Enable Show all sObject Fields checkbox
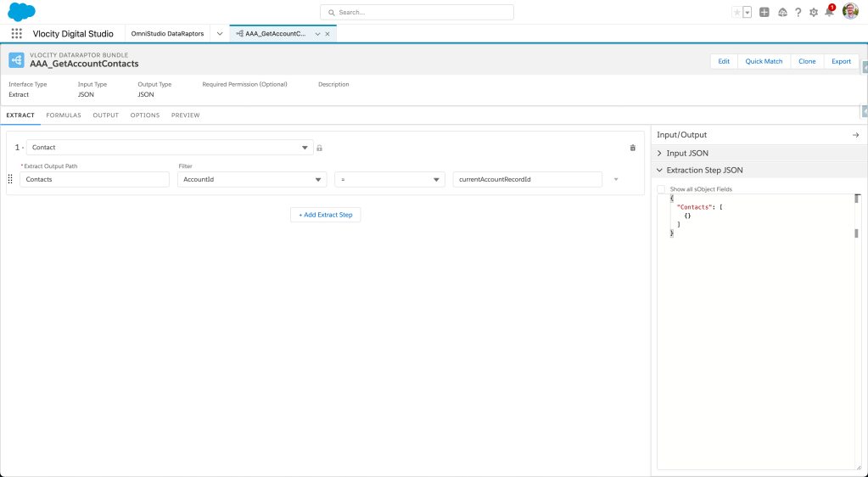 tap(661, 189)
